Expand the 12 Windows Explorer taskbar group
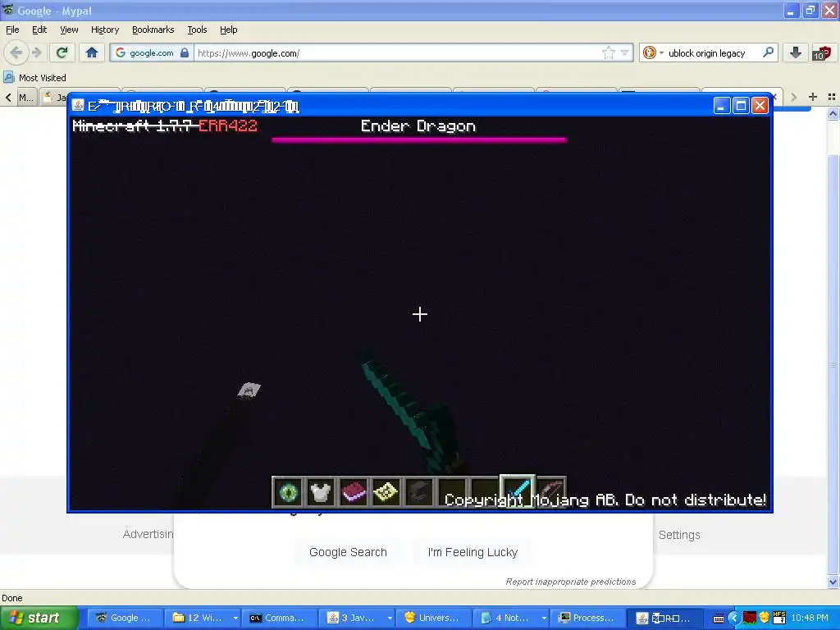Screen dimensions: 840x630 (x=235, y=618)
